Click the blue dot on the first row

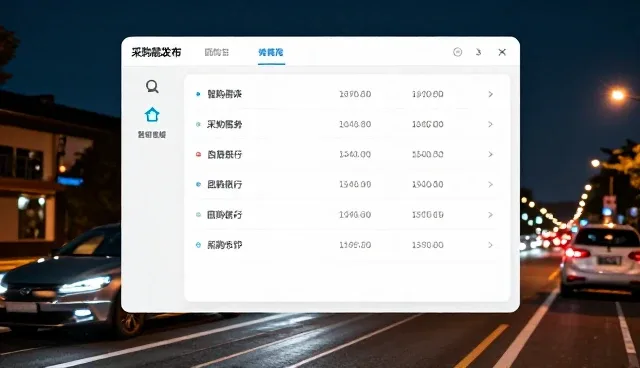198,94
